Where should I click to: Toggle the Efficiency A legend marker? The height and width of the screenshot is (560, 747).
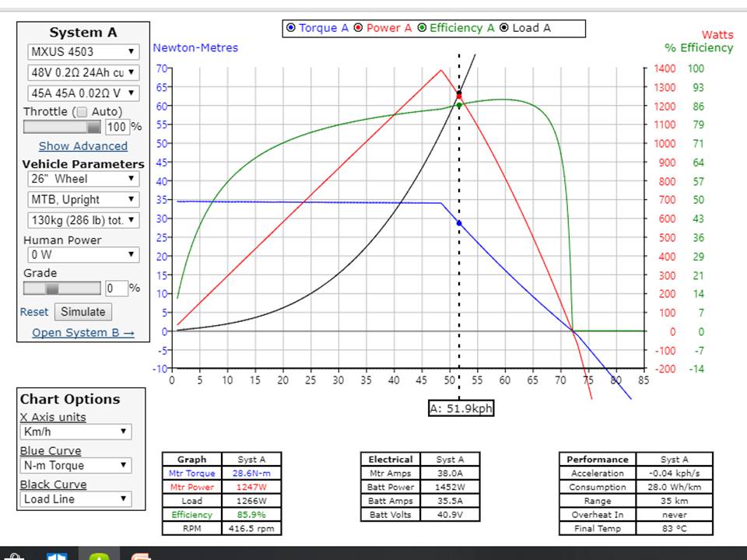[422, 28]
